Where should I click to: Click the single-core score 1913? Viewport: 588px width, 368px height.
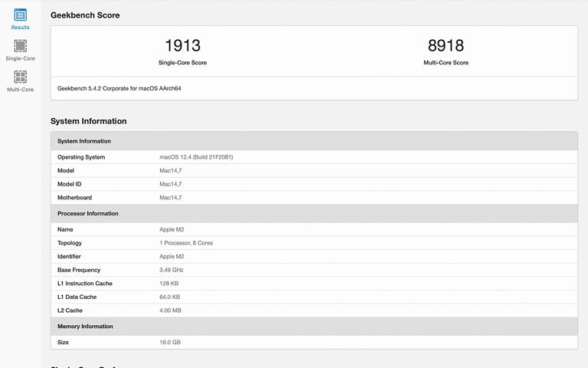click(x=183, y=45)
